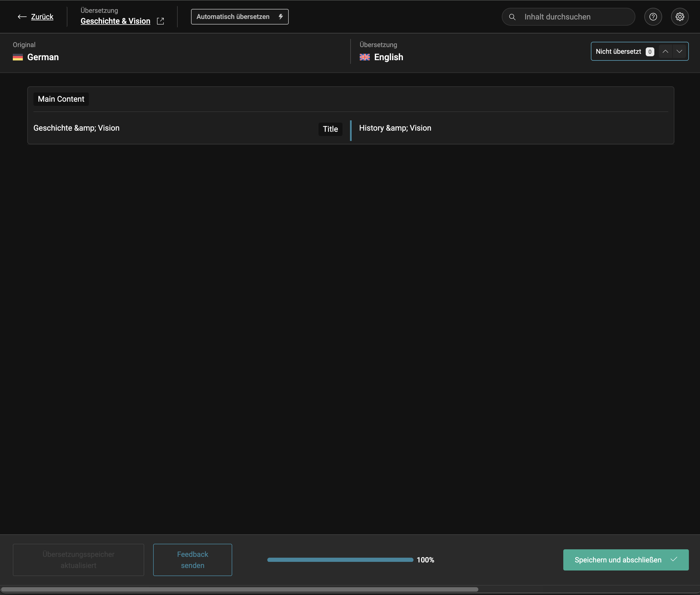Open the Geschichte & Vision page link
Screen dimensions: 700x595
coord(115,21)
